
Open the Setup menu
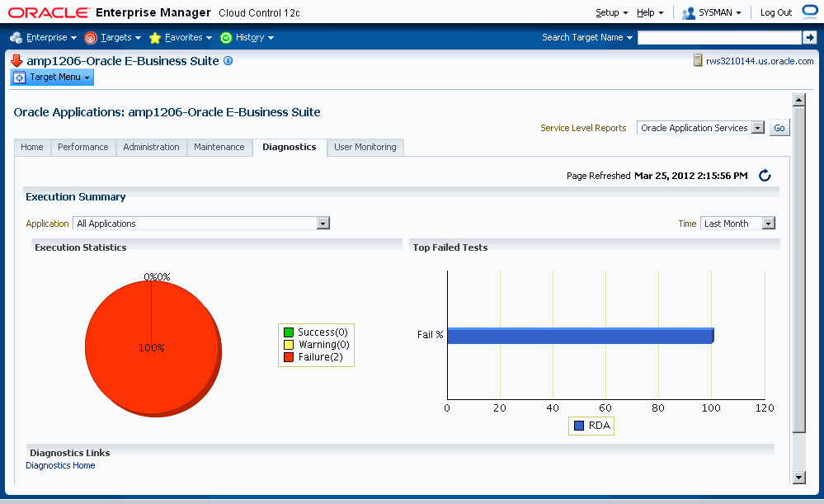tap(611, 12)
